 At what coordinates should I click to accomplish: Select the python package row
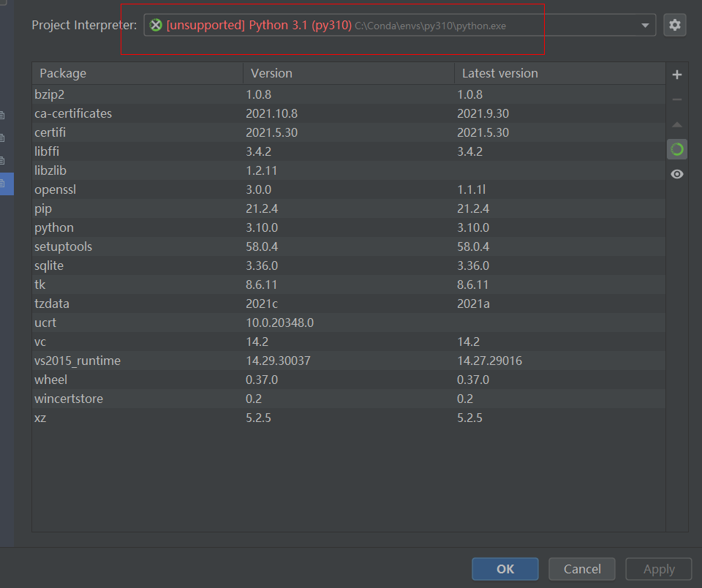349,227
